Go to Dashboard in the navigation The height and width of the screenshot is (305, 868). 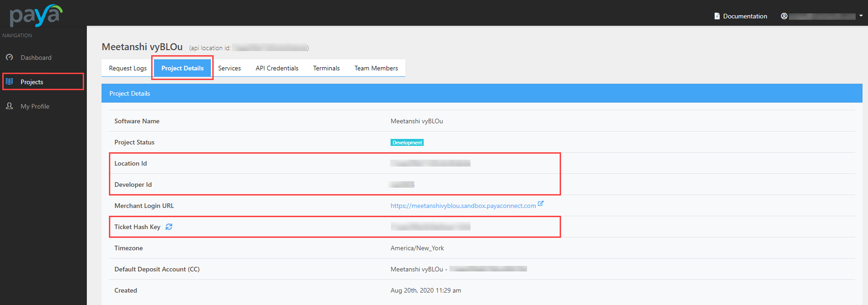(36, 58)
